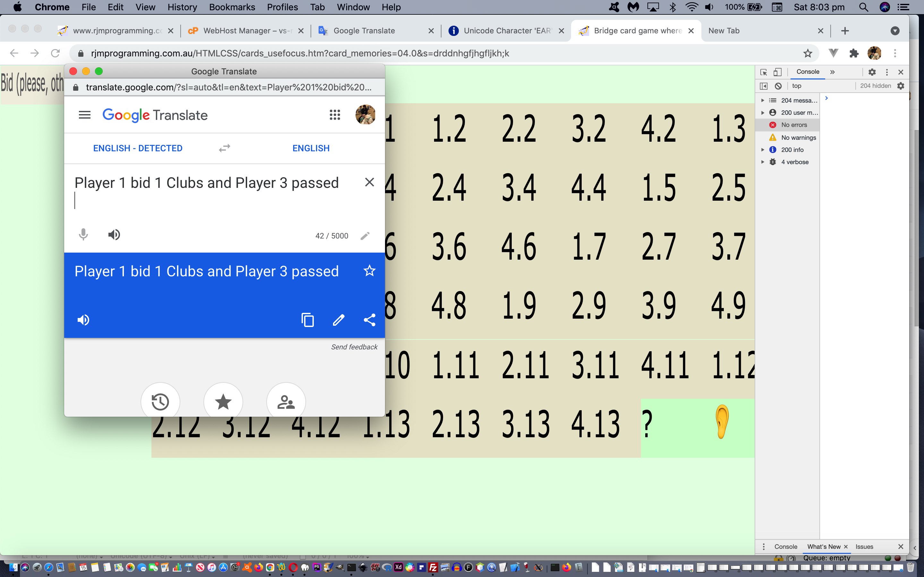The image size is (924, 577).
Task: Click the history icon in Google Translate bottom bar
Action: [160, 402]
